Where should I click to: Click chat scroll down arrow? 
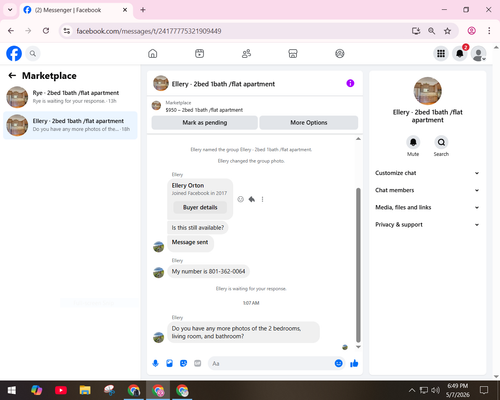click(358, 347)
